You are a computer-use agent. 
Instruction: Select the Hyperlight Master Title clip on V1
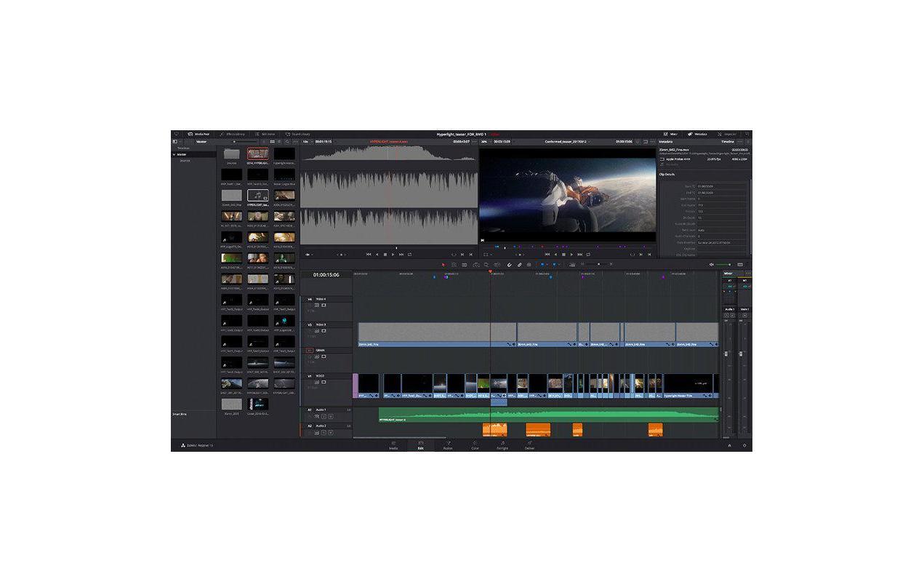point(687,386)
